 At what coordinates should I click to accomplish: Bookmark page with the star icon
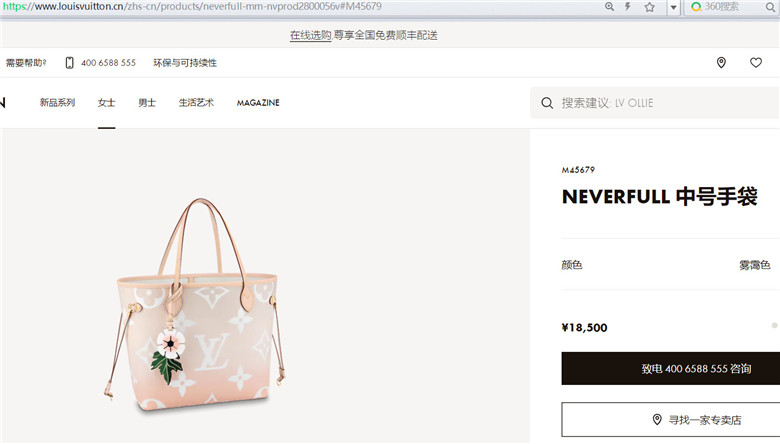coord(650,7)
